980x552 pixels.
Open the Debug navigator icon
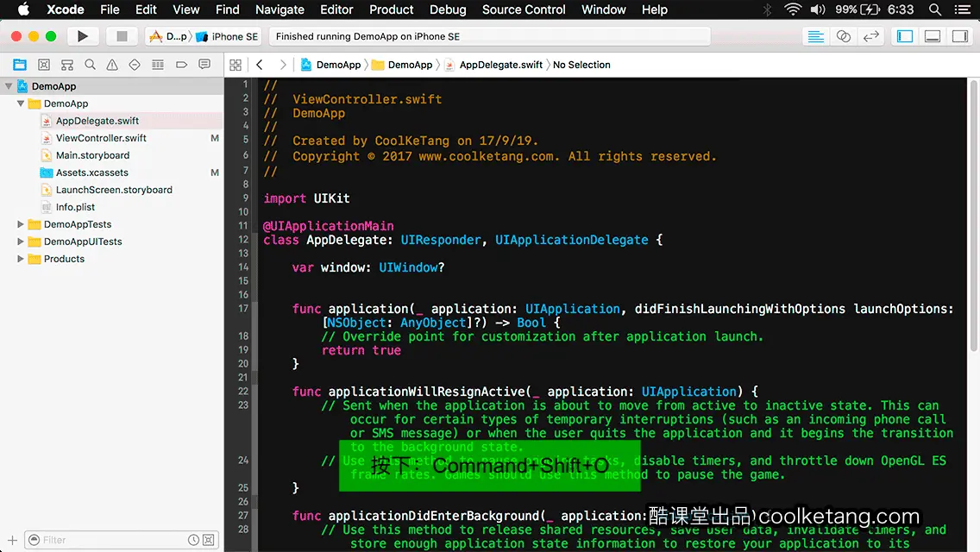[x=158, y=65]
